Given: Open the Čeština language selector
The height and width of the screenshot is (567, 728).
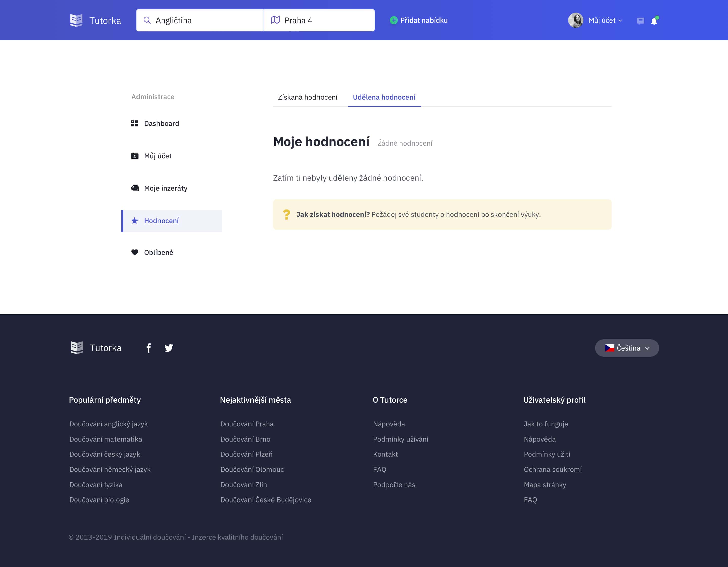Looking at the screenshot, I should tap(627, 348).
